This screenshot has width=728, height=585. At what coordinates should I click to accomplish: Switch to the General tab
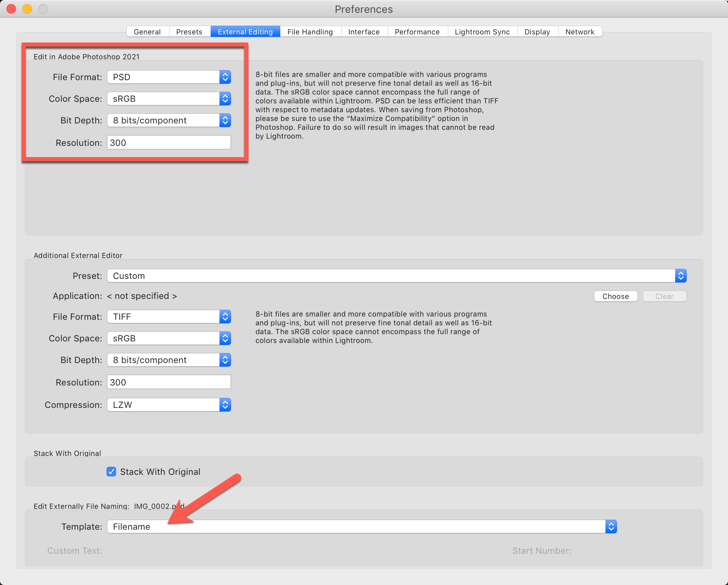[x=147, y=32]
